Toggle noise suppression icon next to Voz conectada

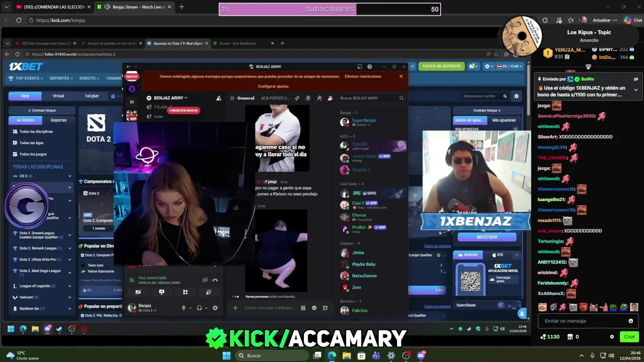pyautogui.click(x=205, y=280)
